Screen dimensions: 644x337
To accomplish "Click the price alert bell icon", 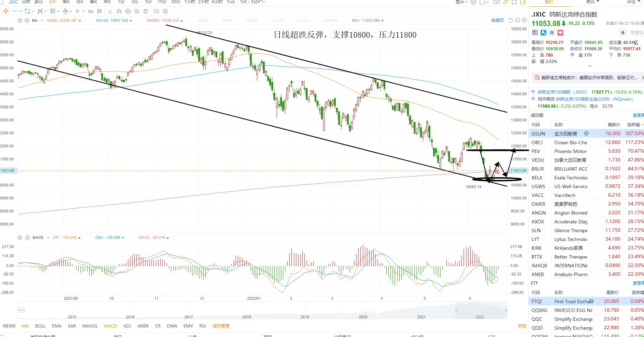I will [623, 33].
